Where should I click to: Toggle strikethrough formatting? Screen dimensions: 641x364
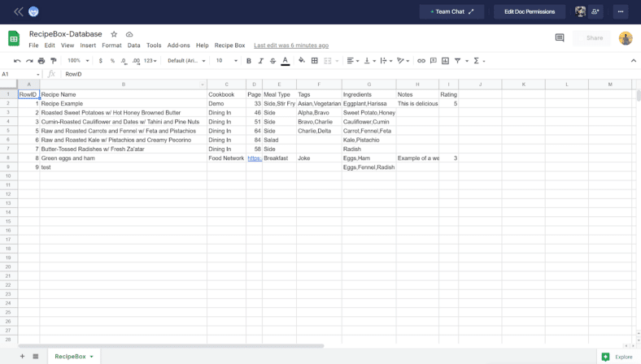pyautogui.click(x=273, y=61)
